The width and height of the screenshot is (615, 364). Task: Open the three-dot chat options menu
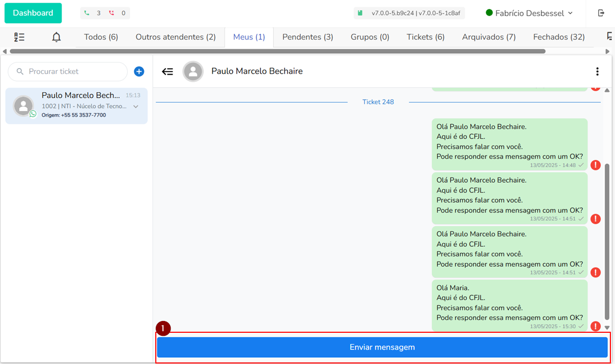click(x=597, y=72)
